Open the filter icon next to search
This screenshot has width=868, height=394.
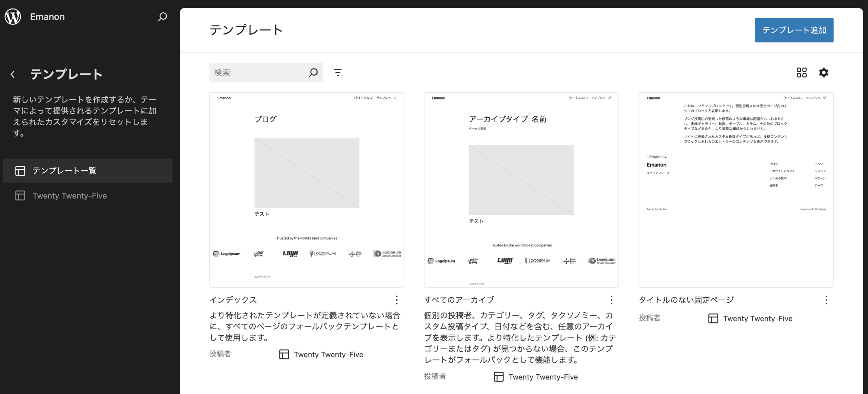click(338, 72)
